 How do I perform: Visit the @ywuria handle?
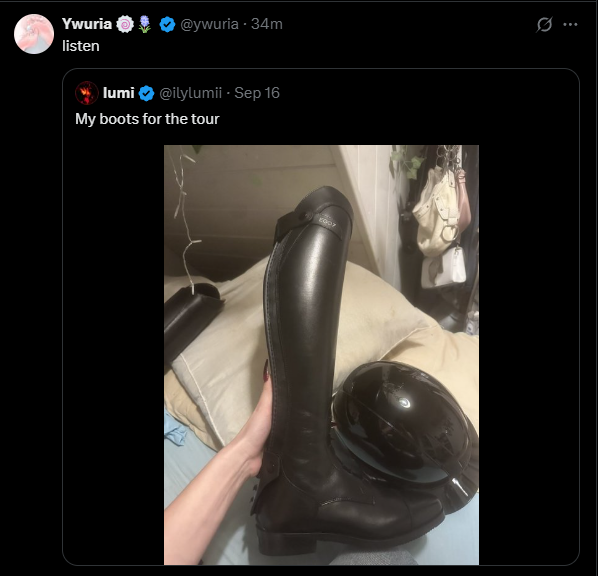click(x=209, y=24)
